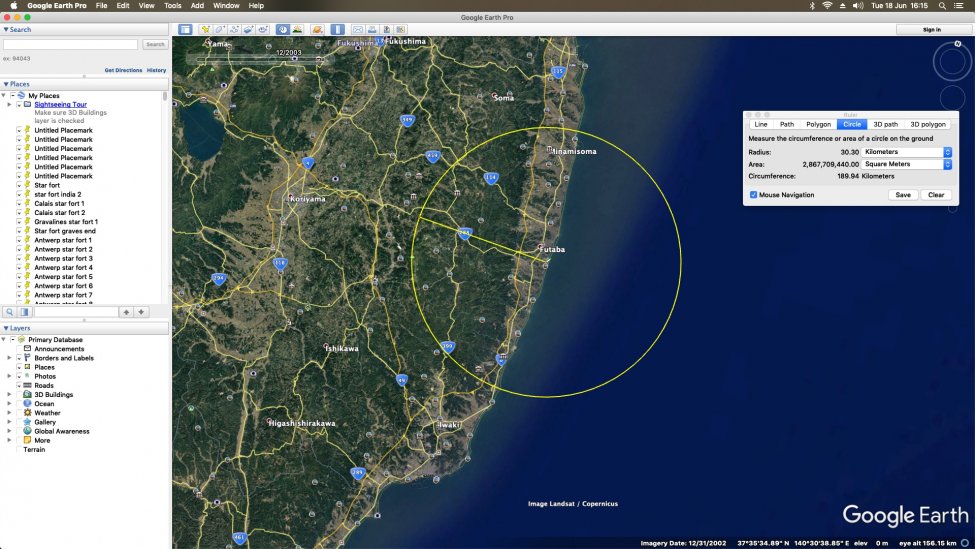Open macOS Spotlight search icon
This screenshot has width=975, height=549.
tap(942, 6)
